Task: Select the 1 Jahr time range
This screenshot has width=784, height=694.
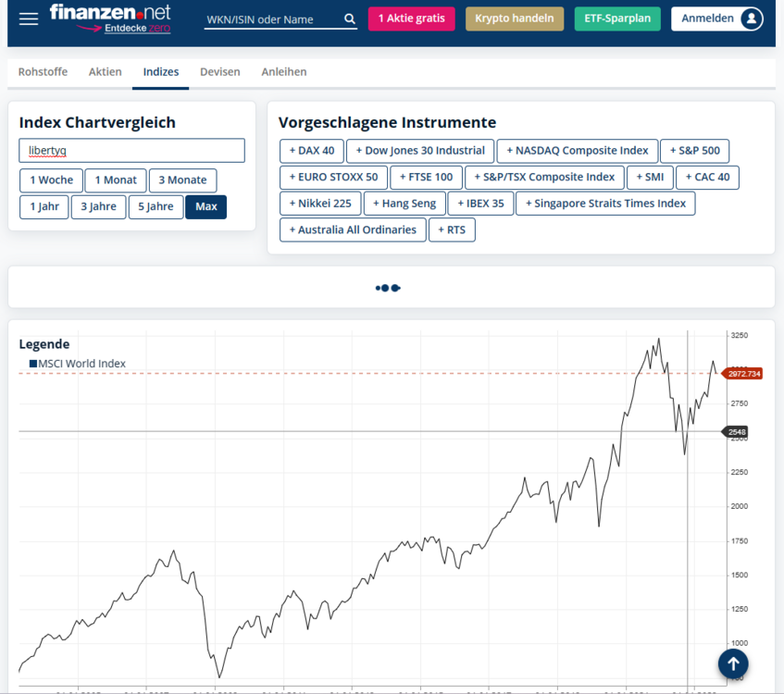Action: (44, 206)
